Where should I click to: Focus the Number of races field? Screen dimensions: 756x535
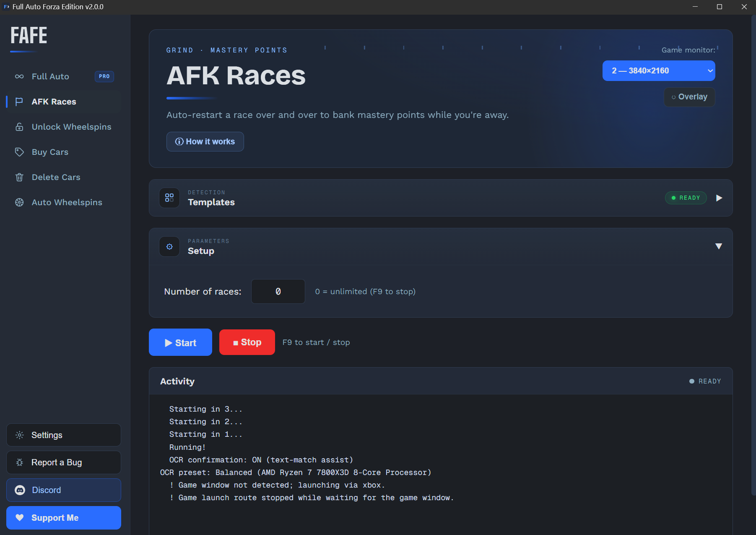[278, 291]
